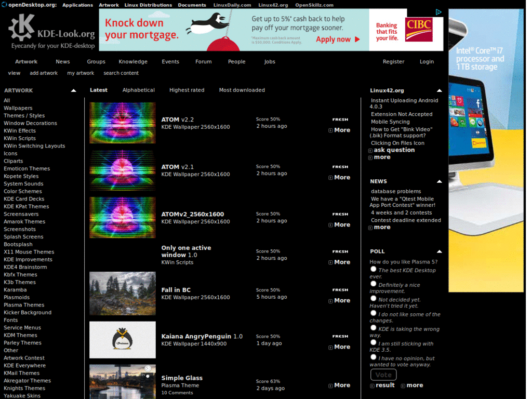
Task: Open the Jobs menu item
Action: 270,62
